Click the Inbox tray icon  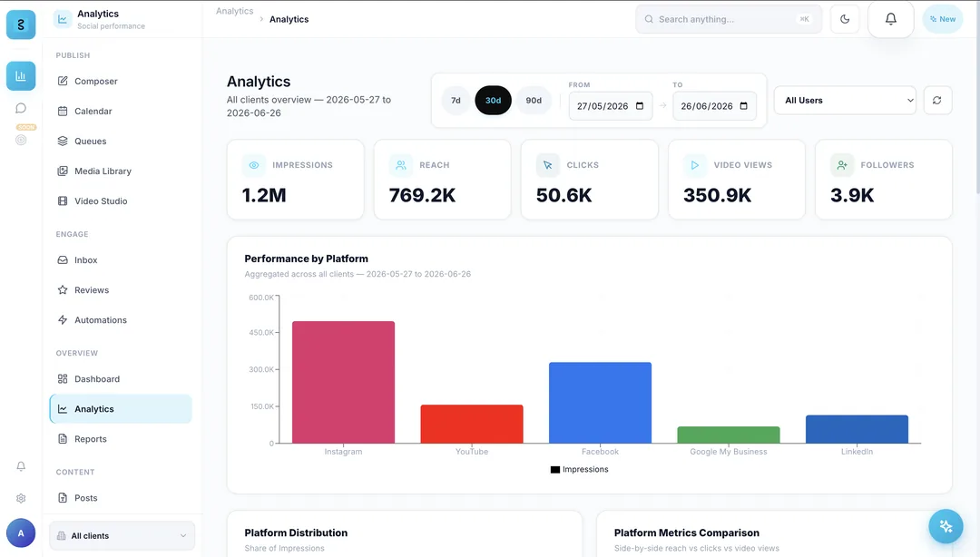pyautogui.click(x=63, y=259)
